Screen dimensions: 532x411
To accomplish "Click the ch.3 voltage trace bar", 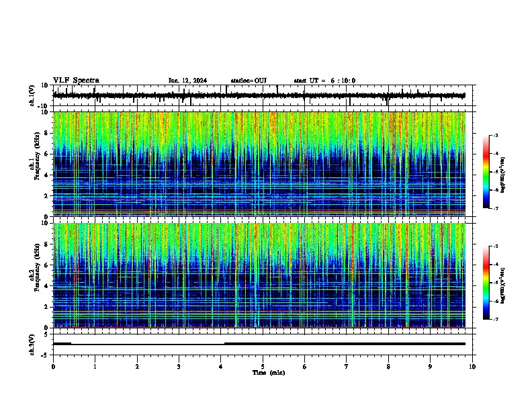I will pos(259,344).
